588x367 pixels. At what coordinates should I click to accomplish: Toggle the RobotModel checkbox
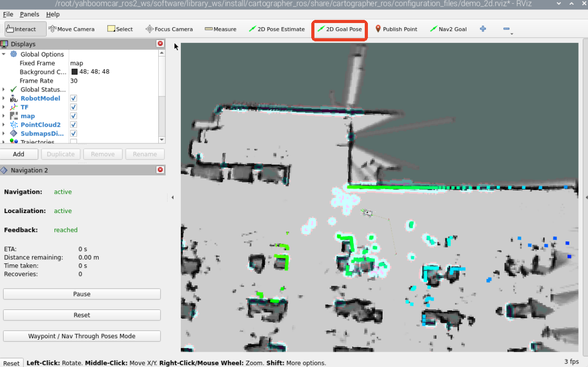[73, 98]
